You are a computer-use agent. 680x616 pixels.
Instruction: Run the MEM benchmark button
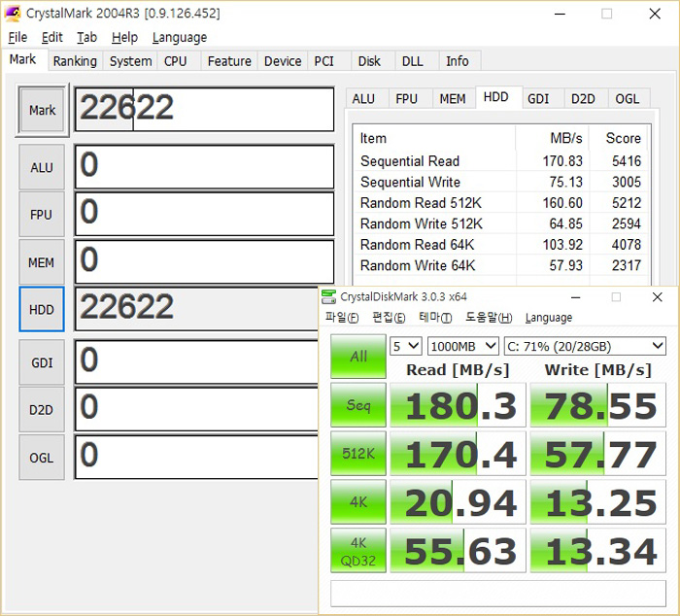click(x=42, y=262)
